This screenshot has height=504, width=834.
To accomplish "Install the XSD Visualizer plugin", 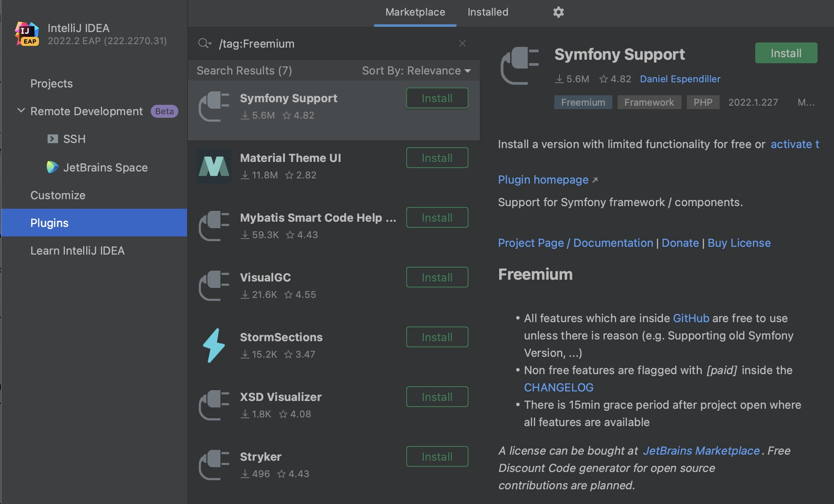I will (x=437, y=397).
